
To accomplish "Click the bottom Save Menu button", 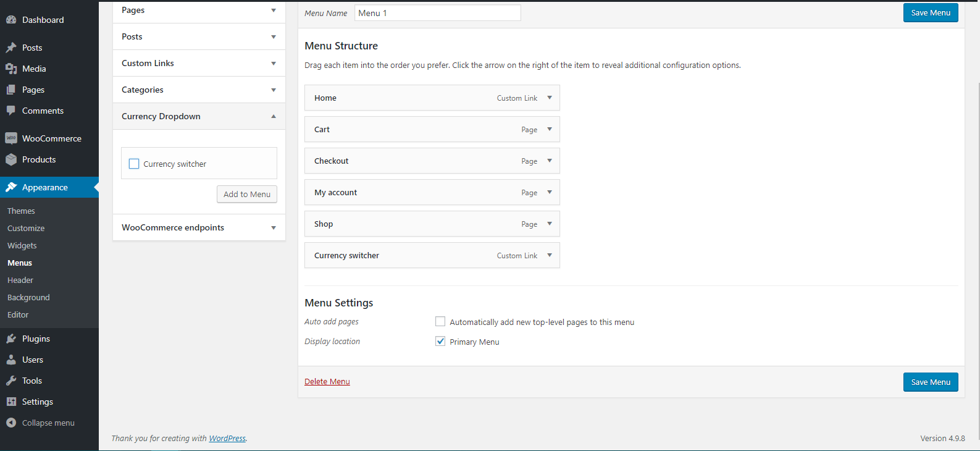I will 931,382.
